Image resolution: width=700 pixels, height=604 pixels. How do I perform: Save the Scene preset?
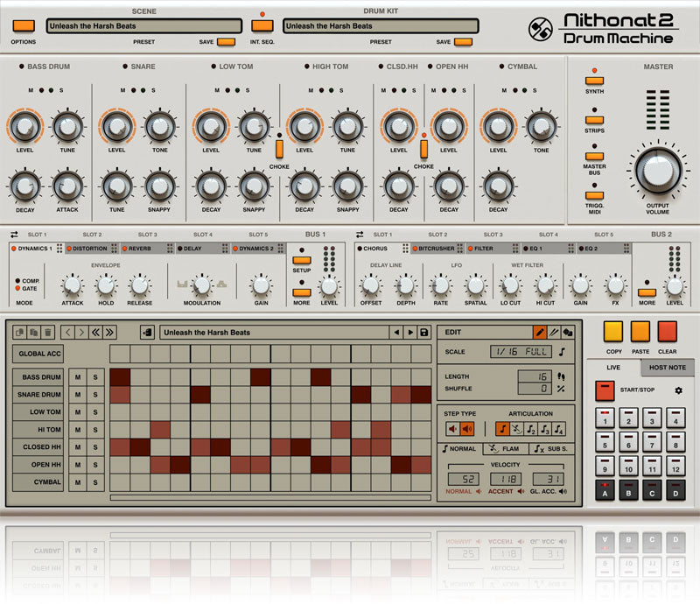(x=226, y=42)
